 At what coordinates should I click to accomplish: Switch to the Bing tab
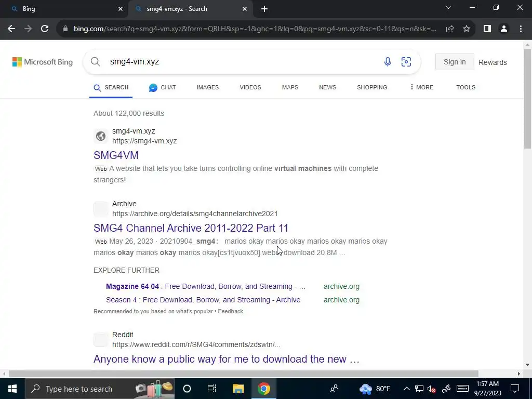pos(64,9)
